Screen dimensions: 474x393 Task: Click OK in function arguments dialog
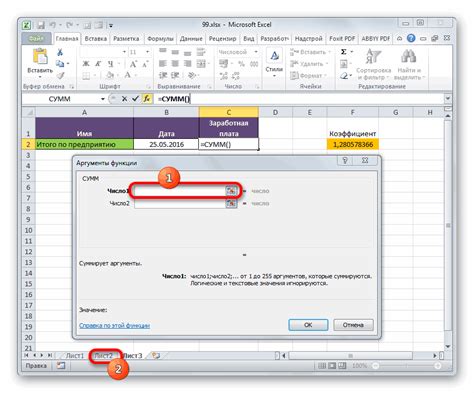tap(308, 325)
